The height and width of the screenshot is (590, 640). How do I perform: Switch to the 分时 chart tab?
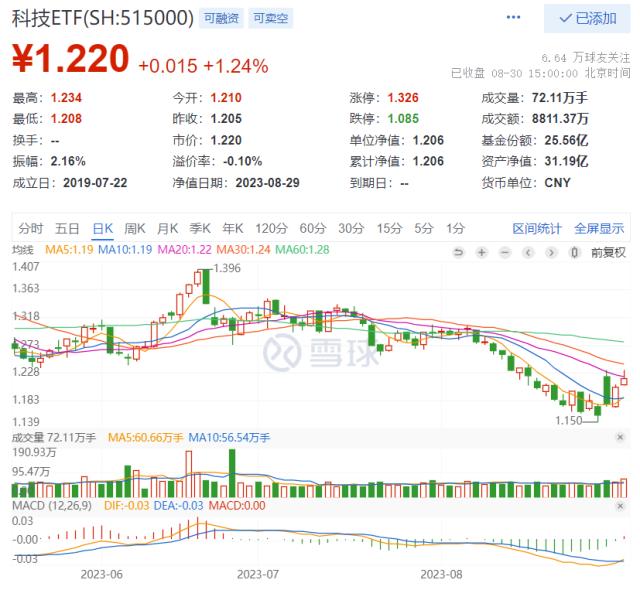tap(31, 228)
